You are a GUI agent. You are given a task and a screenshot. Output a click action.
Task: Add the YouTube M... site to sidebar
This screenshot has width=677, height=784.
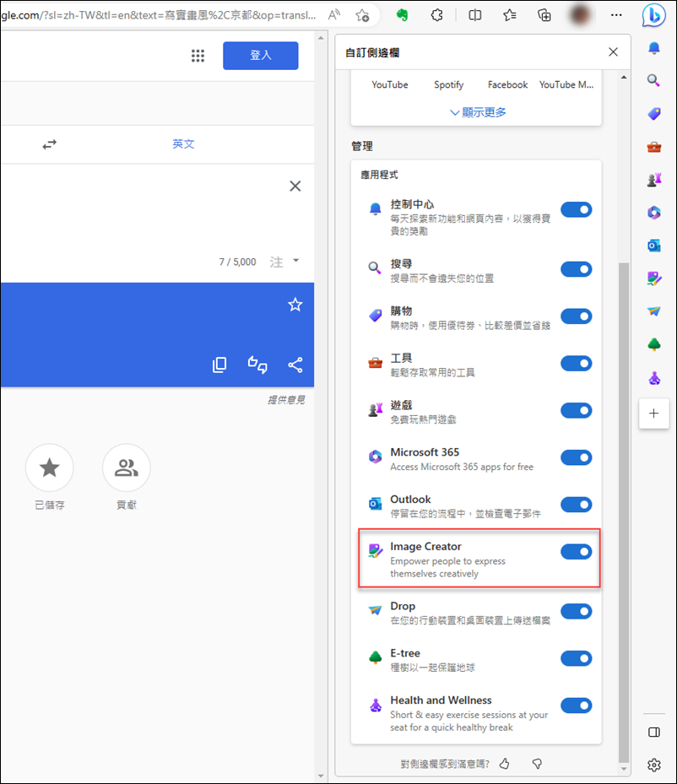point(566,84)
